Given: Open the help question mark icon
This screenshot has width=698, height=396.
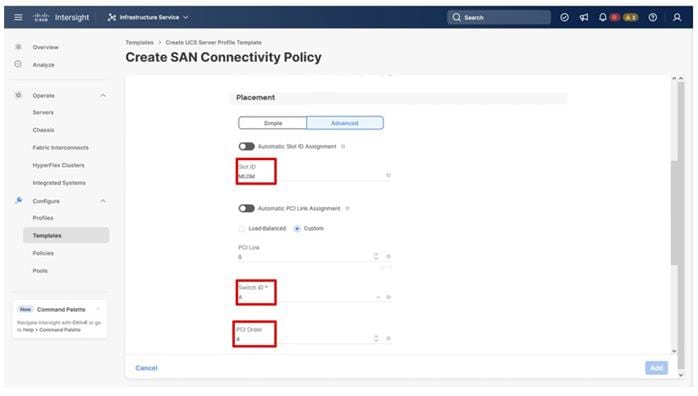Looking at the screenshot, I should click(653, 17).
